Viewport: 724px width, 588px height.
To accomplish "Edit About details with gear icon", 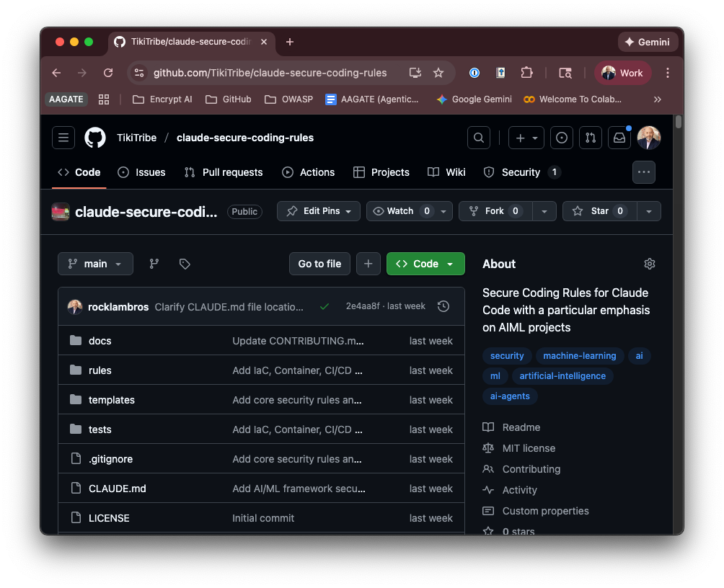I will pyautogui.click(x=649, y=264).
